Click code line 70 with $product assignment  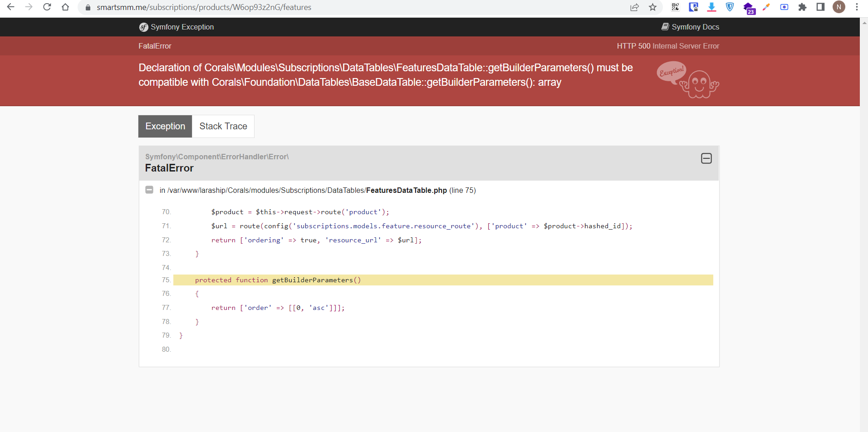click(x=300, y=212)
